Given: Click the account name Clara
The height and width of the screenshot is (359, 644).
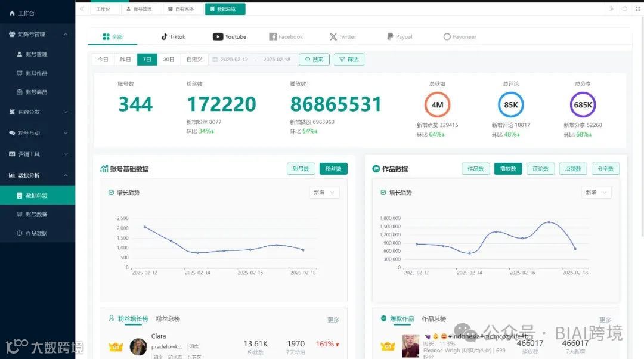Looking at the screenshot, I should [159, 336].
